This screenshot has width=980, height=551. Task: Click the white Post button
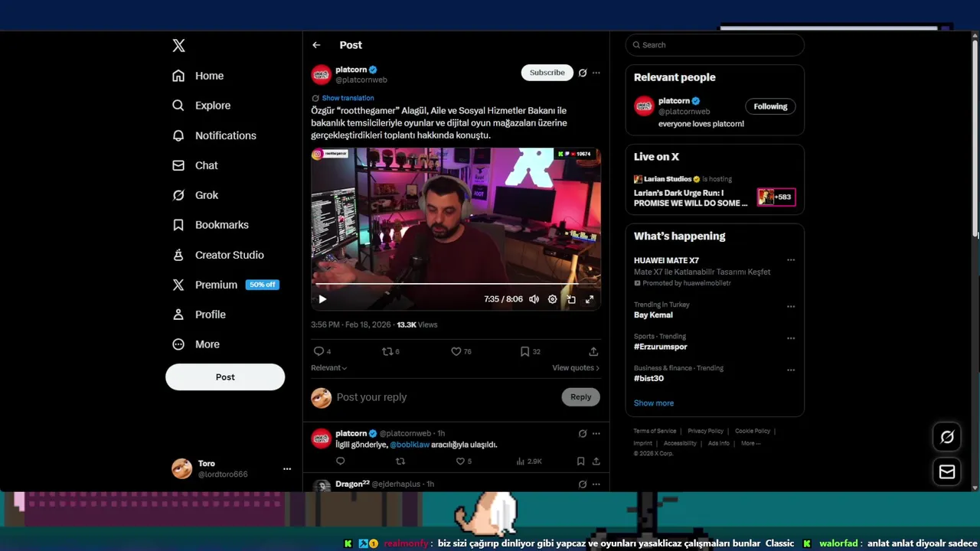click(x=225, y=377)
